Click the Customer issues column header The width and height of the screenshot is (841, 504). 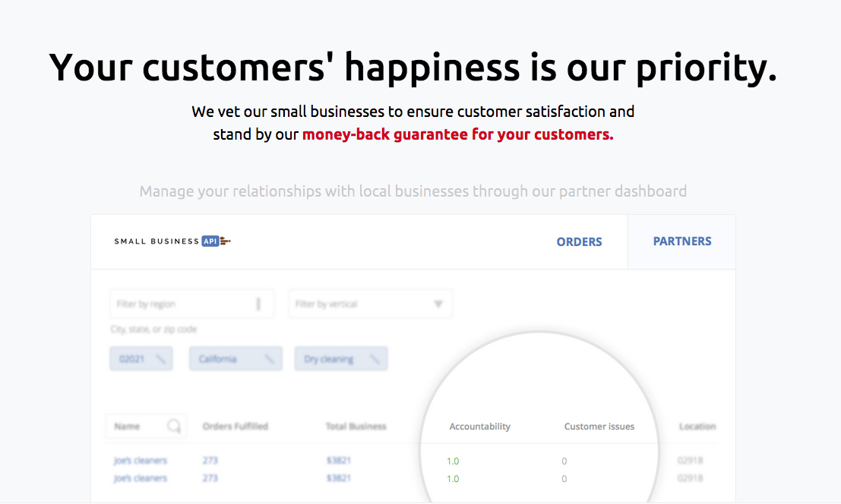599,426
